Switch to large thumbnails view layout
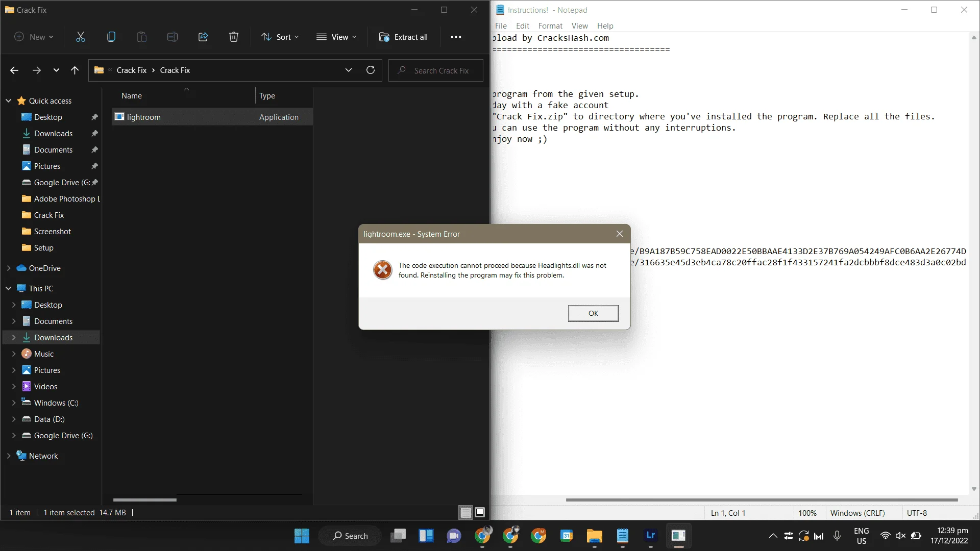Screen dimensions: 980x551 (480, 512)
